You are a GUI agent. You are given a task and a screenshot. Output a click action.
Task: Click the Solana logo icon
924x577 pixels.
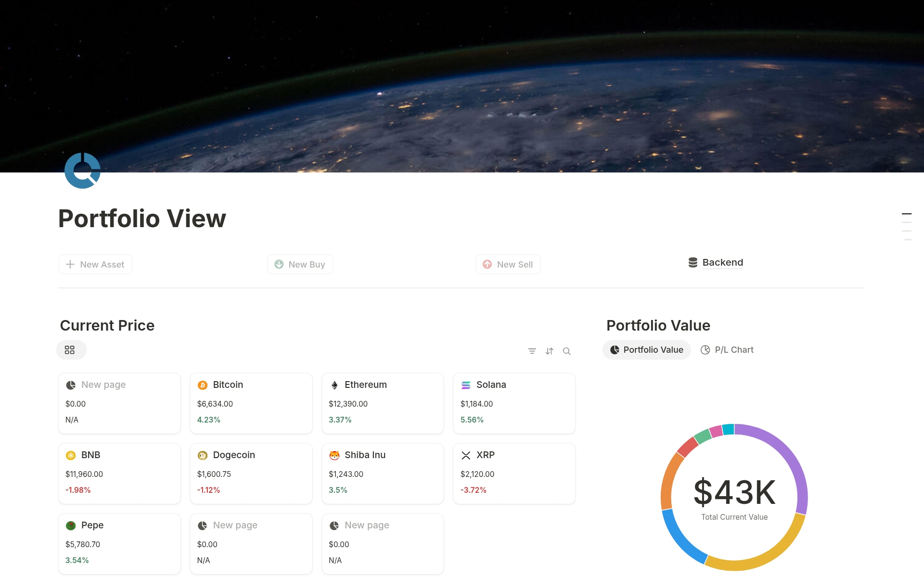click(x=466, y=385)
